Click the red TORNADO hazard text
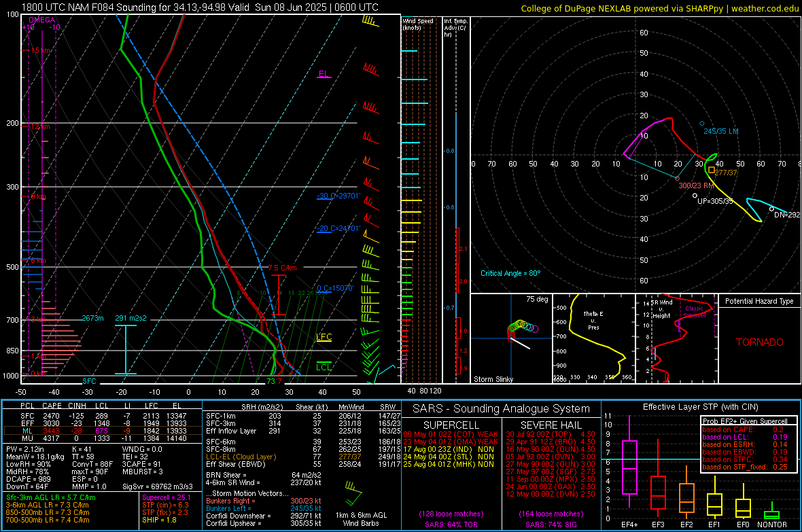The width and height of the screenshot is (802, 532). 760,342
